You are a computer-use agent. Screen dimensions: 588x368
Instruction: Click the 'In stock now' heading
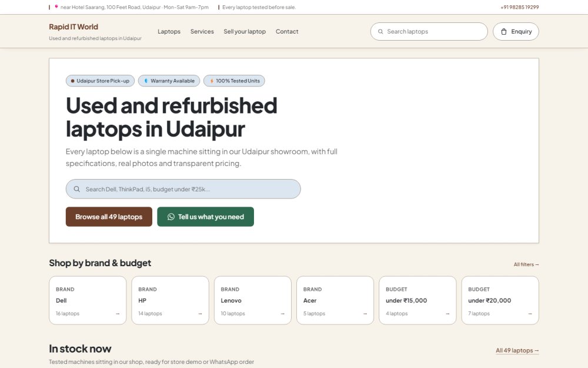pyautogui.click(x=80, y=349)
